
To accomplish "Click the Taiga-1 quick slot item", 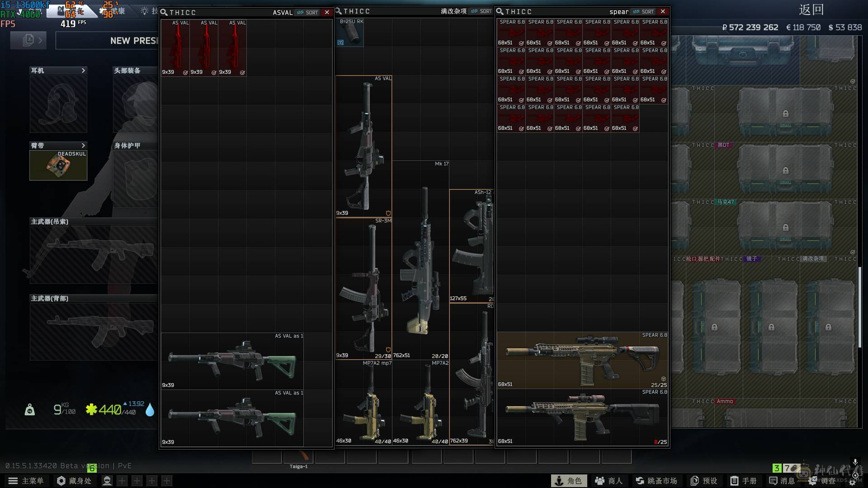I will 298,457.
